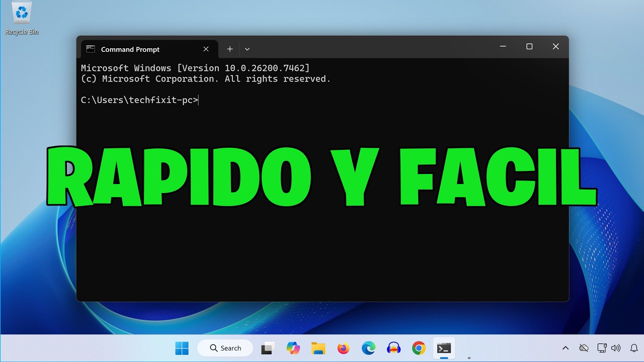This screenshot has width=644, height=362.
Task: Click the Terminal taskbar icon
Action: [444, 348]
